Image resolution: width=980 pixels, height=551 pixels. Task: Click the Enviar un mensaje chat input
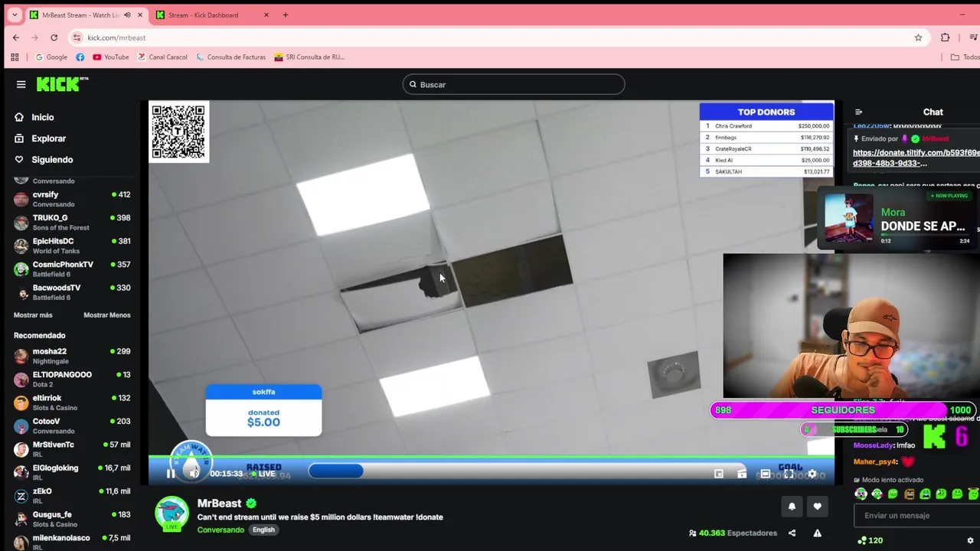pyautogui.click(x=916, y=516)
